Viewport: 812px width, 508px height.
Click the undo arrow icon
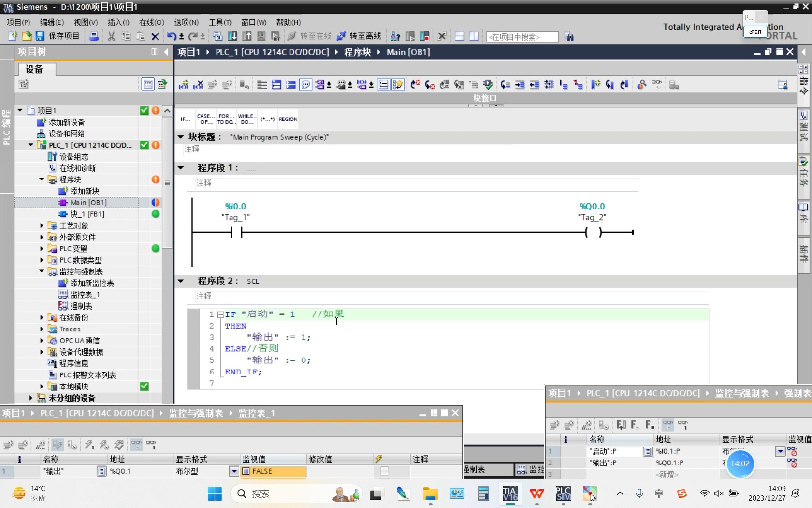[x=172, y=36]
